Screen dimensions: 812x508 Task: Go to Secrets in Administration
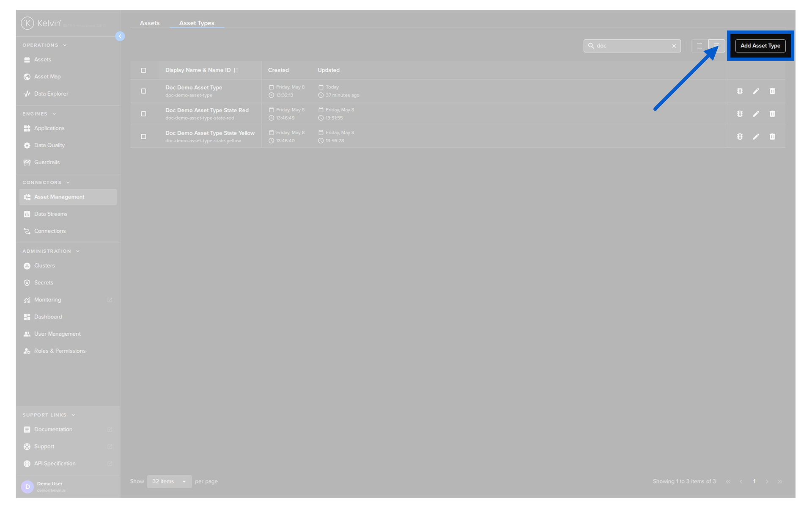[44, 282]
